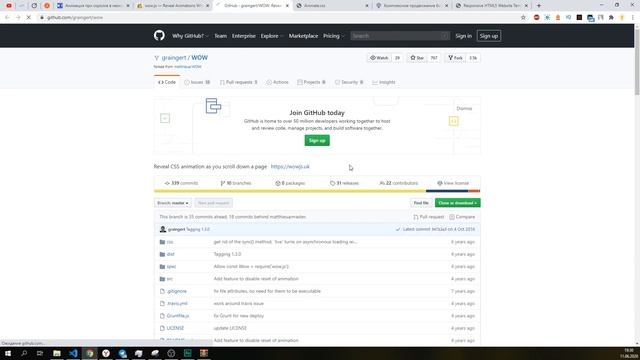
Task: Switch to the Code tab
Action: pyautogui.click(x=167, y=82)
